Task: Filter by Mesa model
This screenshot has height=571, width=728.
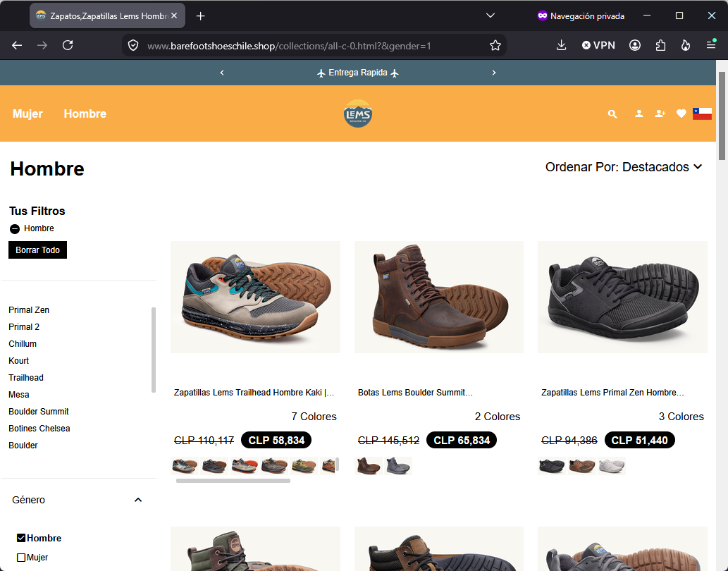Action: click(19, 395)
